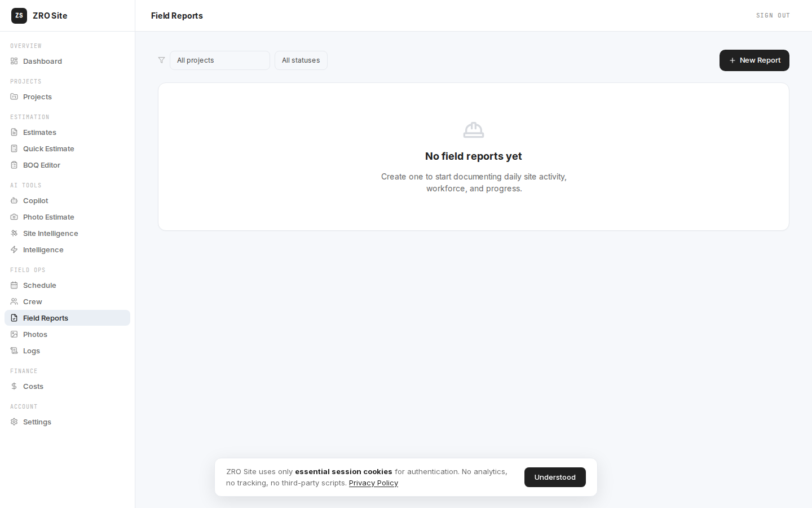This screenshot has height=508, width=812.
Task: Click the BOQ Editor icon
Action: 14,165
